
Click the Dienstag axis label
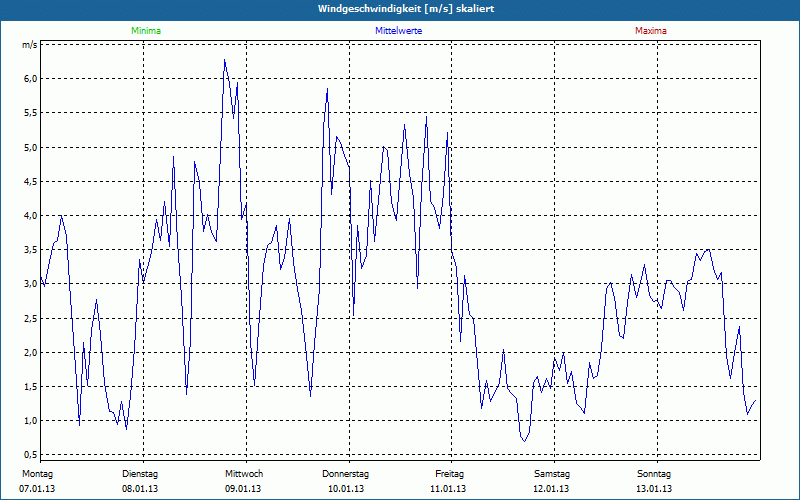point(140,474)
